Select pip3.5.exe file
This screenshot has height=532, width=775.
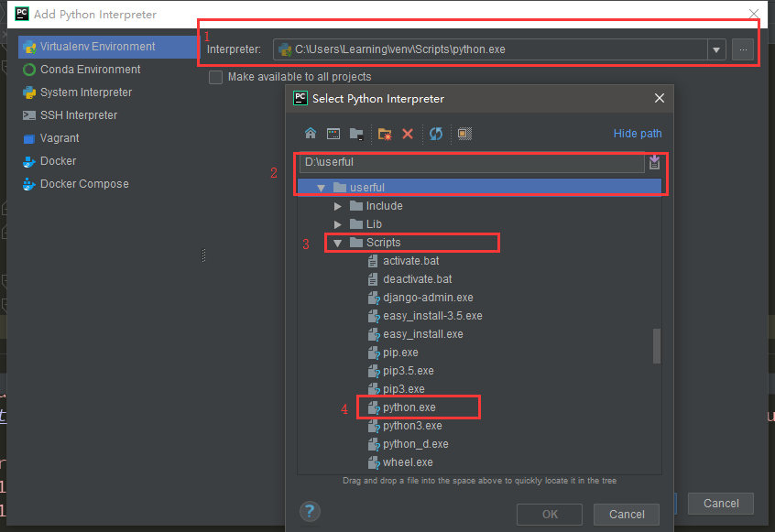[409, 371]
